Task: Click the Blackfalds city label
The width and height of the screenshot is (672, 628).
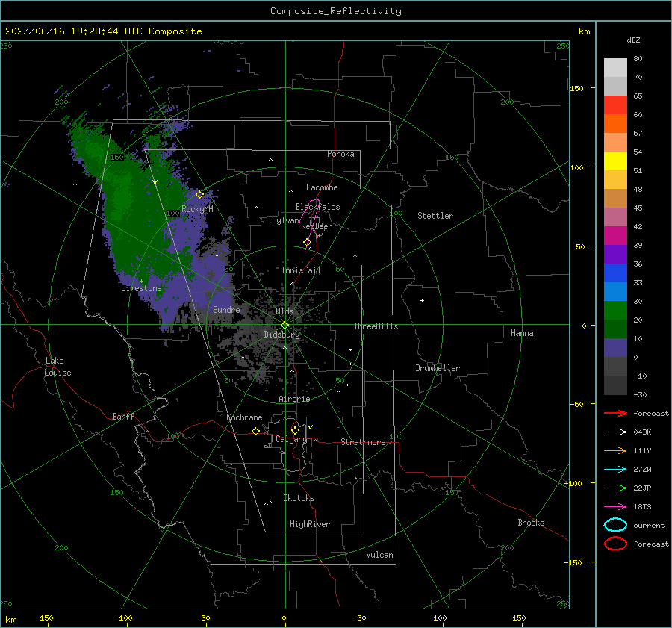Action: [x=317, y=207]
